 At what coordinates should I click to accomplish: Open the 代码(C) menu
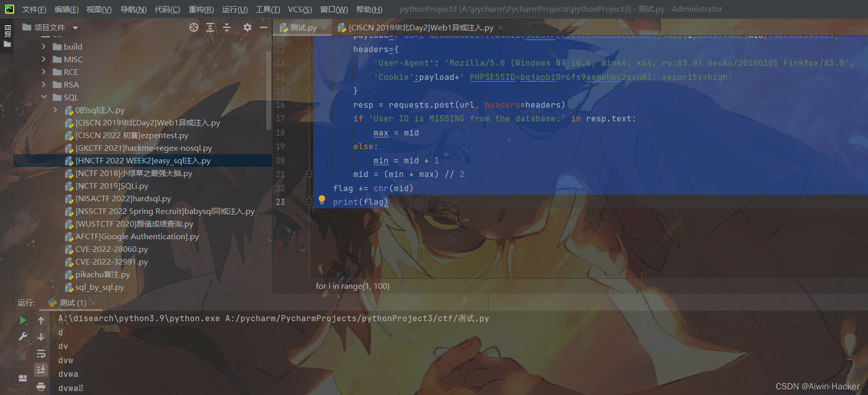coord(167,9)
